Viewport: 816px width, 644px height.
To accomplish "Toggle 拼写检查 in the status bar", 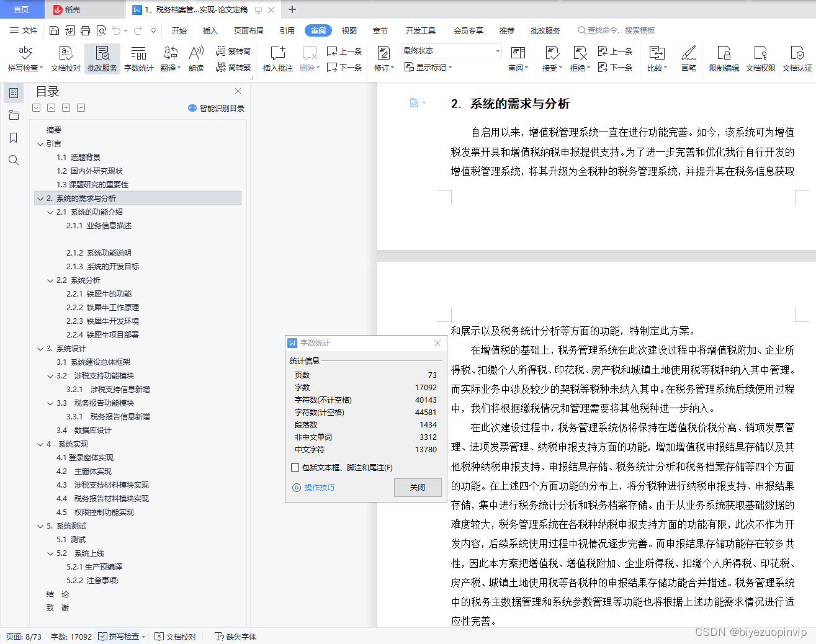I will pyautogui.click(x=119, y=637).
